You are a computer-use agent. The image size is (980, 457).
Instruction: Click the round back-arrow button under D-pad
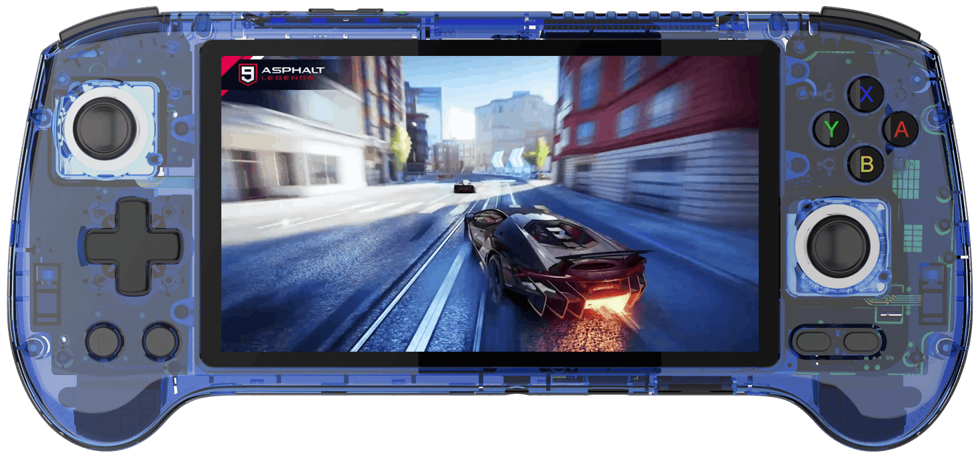[x=161, y=342]
